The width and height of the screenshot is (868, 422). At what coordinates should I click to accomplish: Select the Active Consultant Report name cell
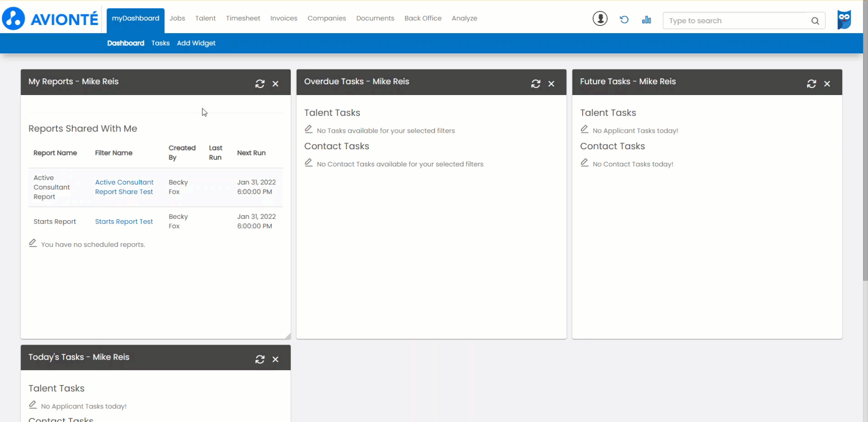coord(52,187)
